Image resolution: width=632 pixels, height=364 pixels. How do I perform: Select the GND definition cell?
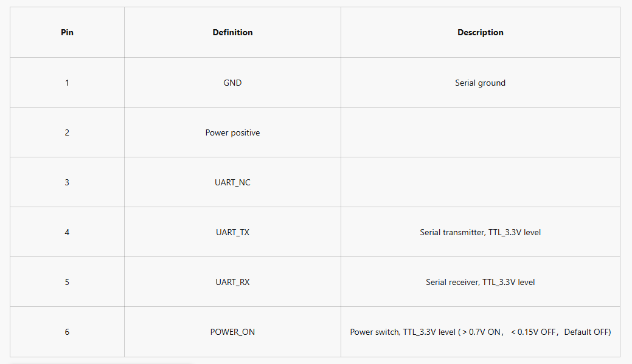(x=232, y=83)
